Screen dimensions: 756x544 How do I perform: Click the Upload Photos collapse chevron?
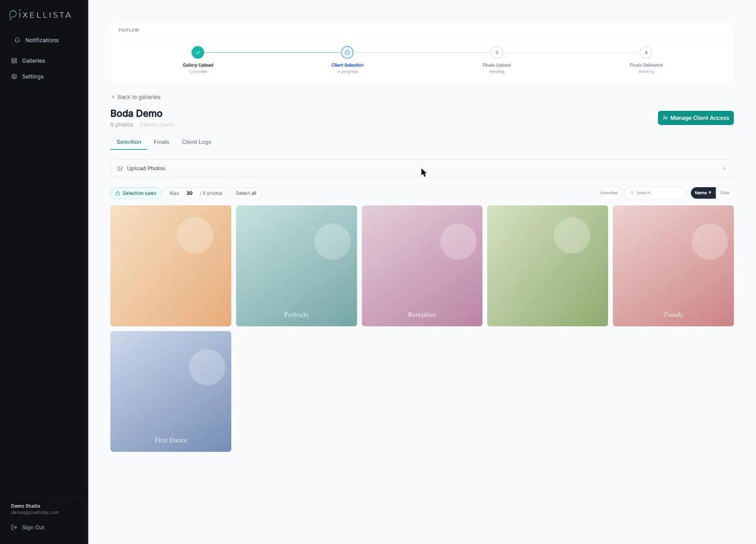tap(724, 168)
